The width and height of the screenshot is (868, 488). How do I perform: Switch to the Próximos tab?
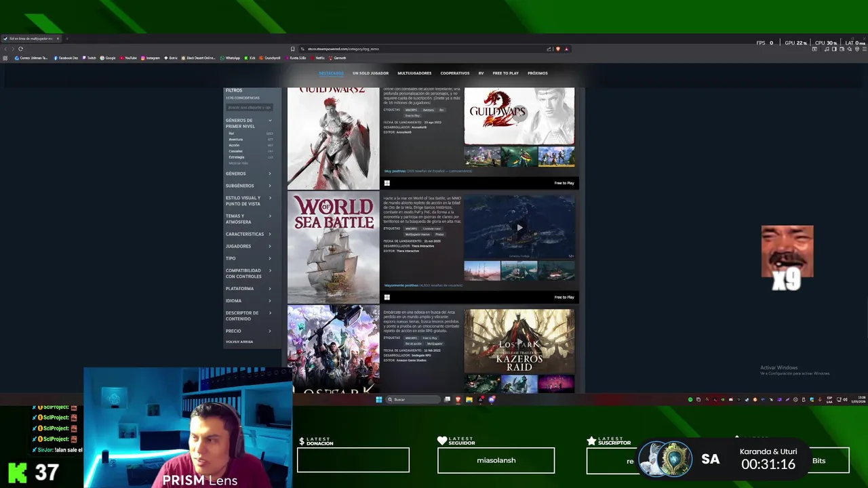click(538, 73)
